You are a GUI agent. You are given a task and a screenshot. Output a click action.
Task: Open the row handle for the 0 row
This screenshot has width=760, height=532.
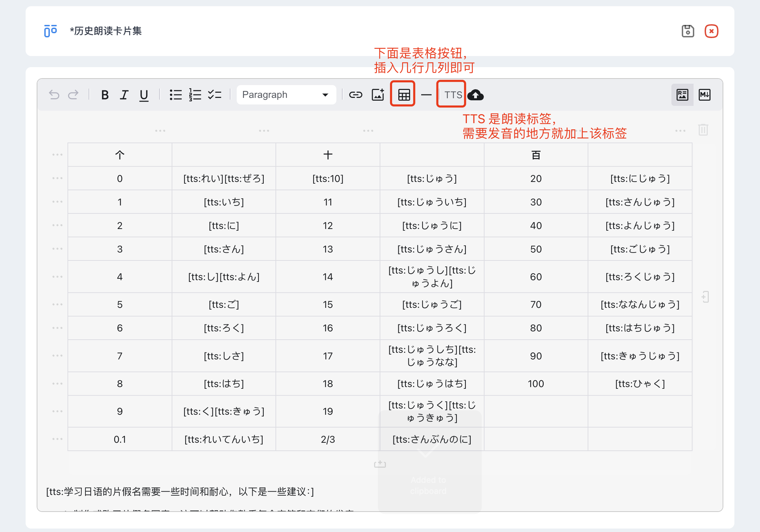coord(57,178)
